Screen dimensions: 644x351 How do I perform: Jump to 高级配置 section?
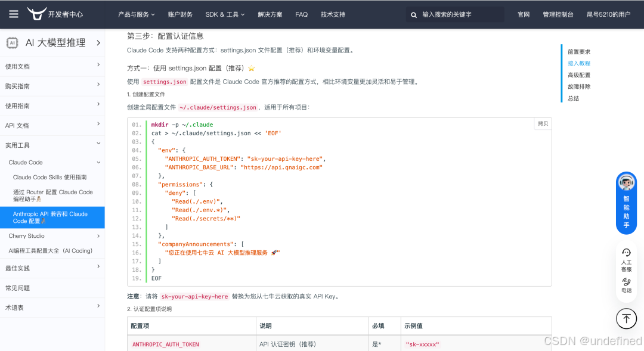[x=578, y=74]
